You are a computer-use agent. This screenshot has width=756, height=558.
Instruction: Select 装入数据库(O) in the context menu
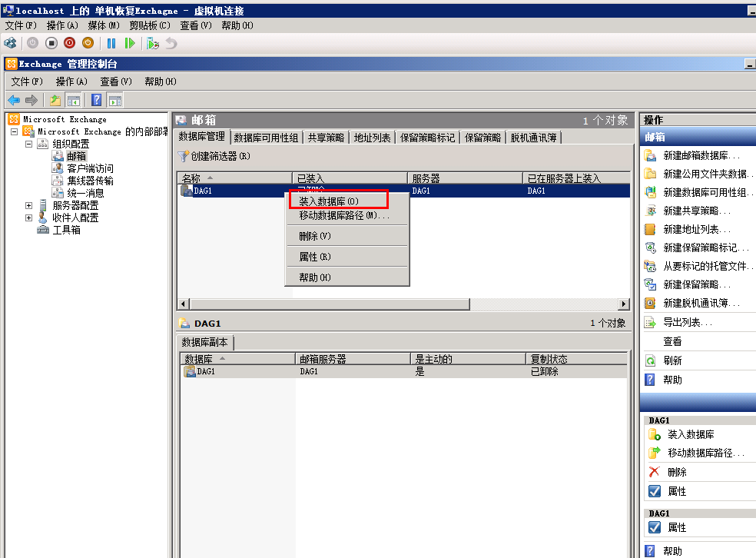346,201
